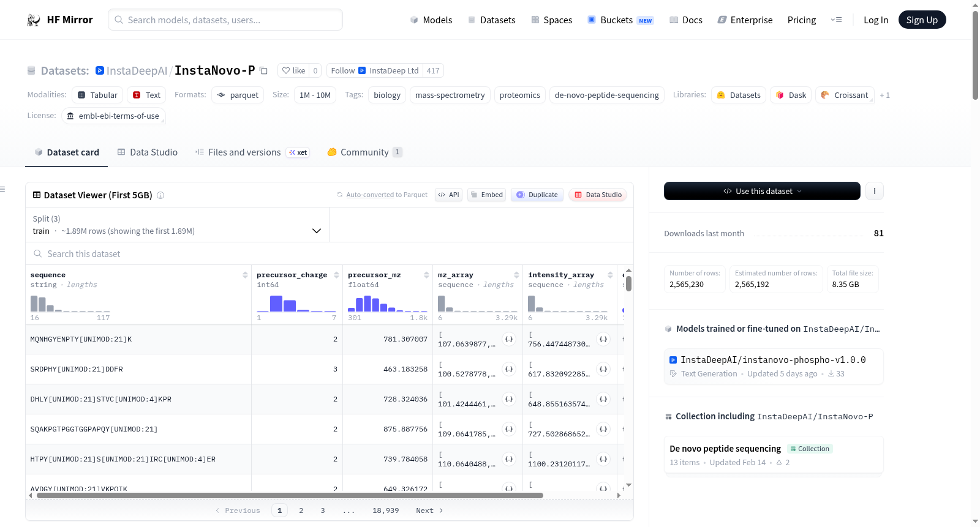Filter by the parquet format tag
Viewport: 980px width, 527px height.
click(x=238, y=95)
